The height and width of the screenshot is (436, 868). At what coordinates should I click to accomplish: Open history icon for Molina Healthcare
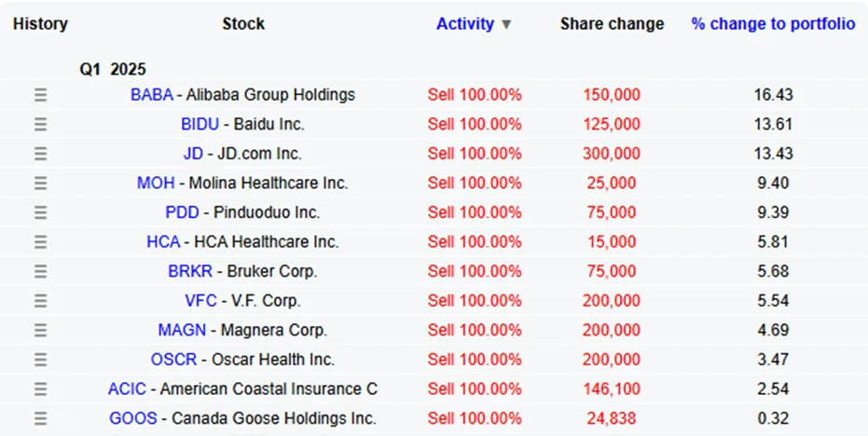40,184
